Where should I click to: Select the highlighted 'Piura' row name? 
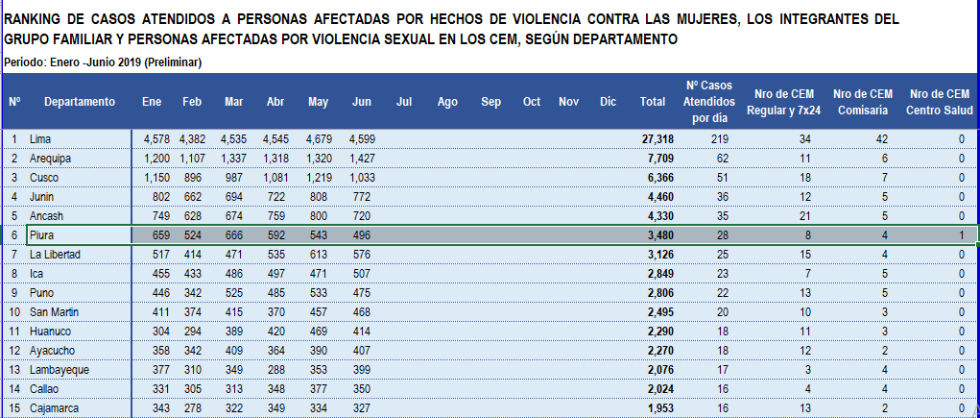41,234
